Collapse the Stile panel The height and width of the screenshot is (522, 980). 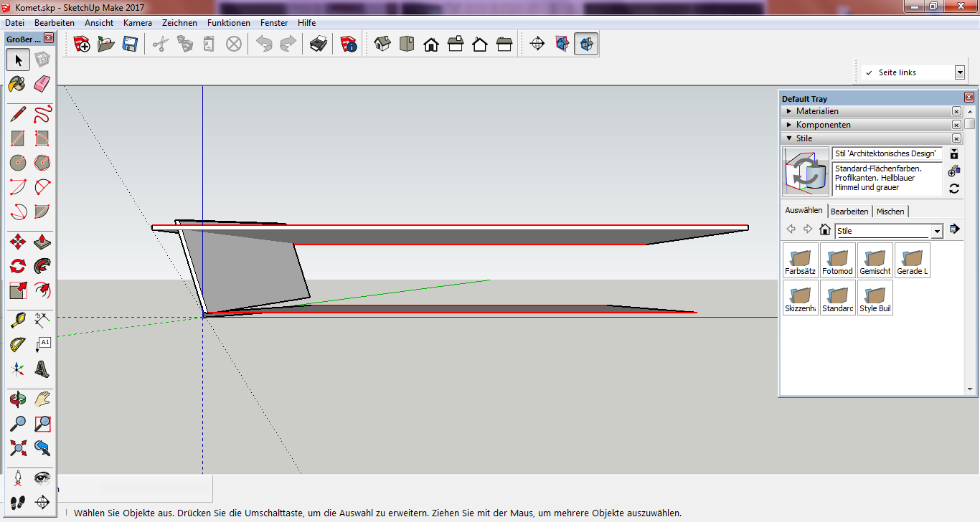coord(790,138)
